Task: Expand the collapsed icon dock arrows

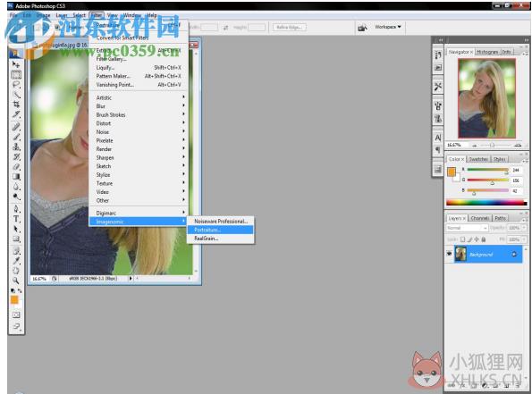Action: [x=441, y=40]
